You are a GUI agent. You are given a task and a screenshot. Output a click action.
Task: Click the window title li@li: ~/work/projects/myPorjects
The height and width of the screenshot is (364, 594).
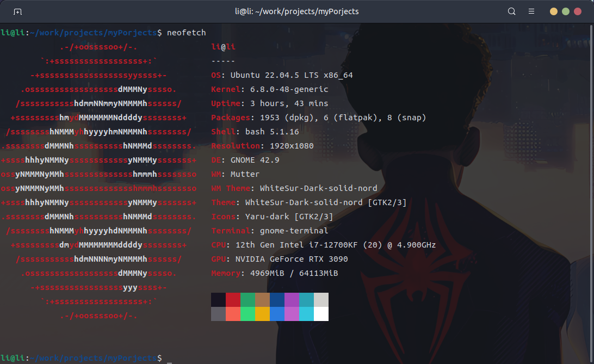click(x=296, y=11)
